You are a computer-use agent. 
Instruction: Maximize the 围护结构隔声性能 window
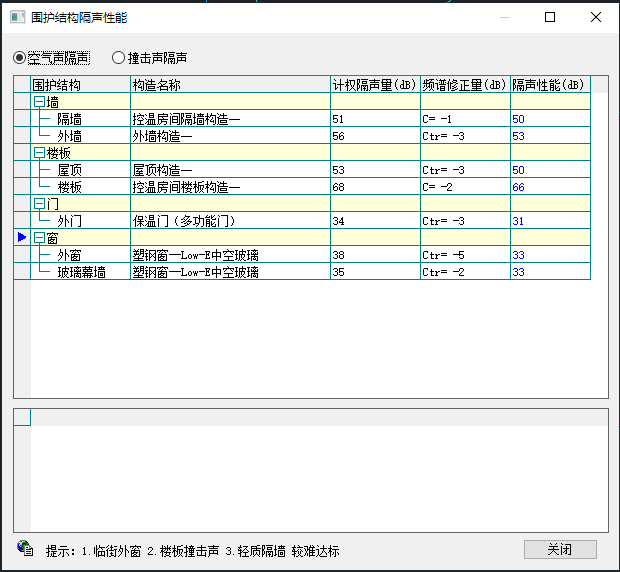[x=550, y=17]
